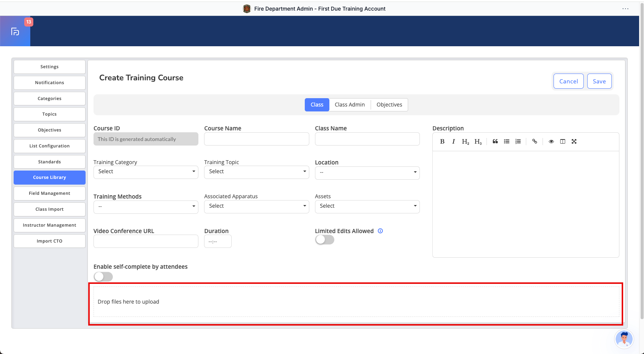Toggle the editor preview eye icon
Viewport: 644px width, 354px height.
pos(551,141)
